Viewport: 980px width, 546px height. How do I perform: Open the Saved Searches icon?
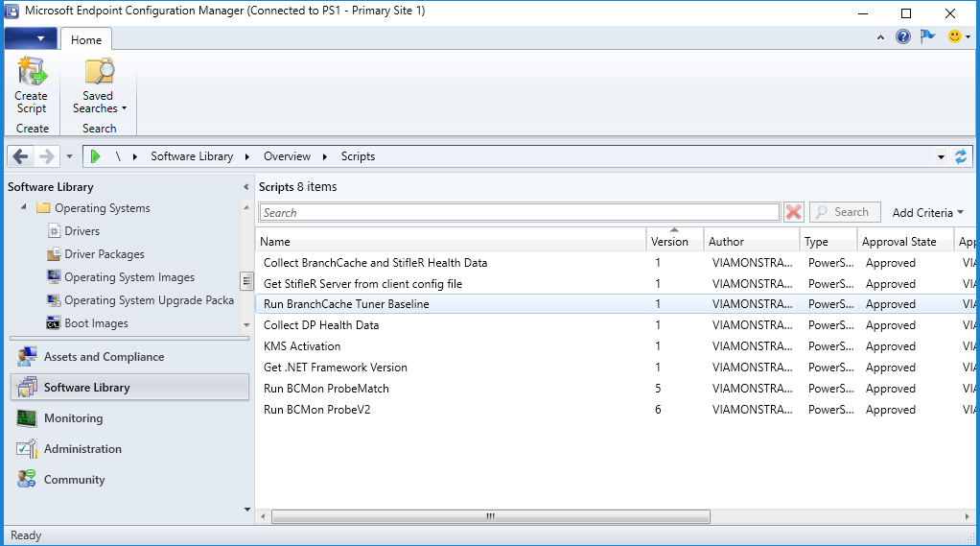(x=100, y=71)
